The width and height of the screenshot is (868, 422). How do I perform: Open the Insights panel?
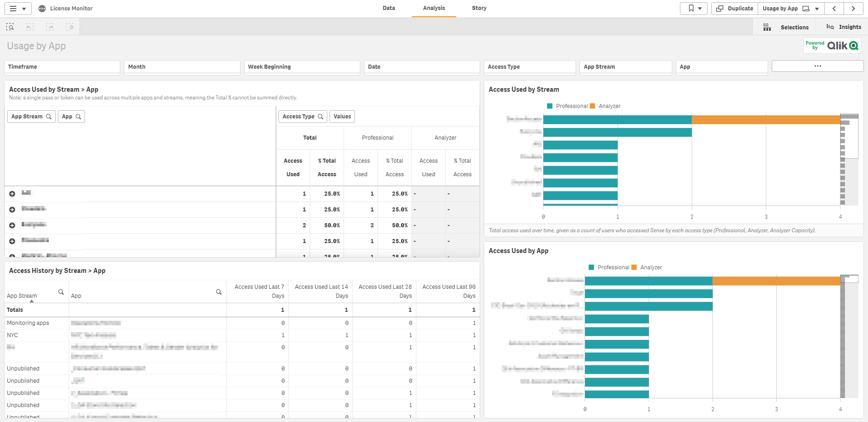click(844, 27)
